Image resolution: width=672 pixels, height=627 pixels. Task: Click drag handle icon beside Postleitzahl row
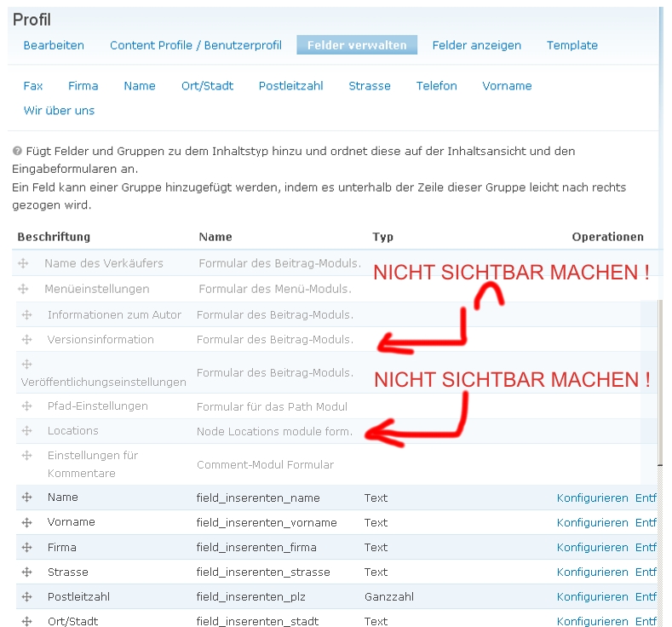pyautogui.click(x=26, y=596)
